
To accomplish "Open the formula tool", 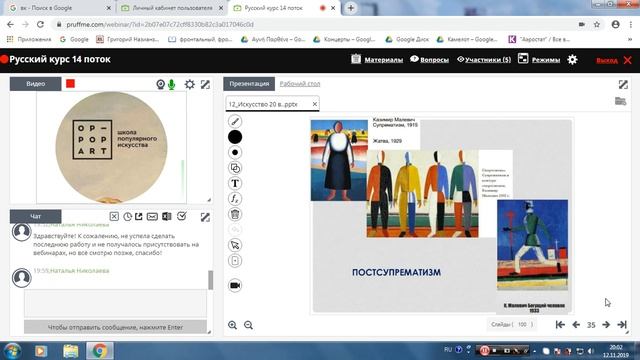I will click(235, 199).
